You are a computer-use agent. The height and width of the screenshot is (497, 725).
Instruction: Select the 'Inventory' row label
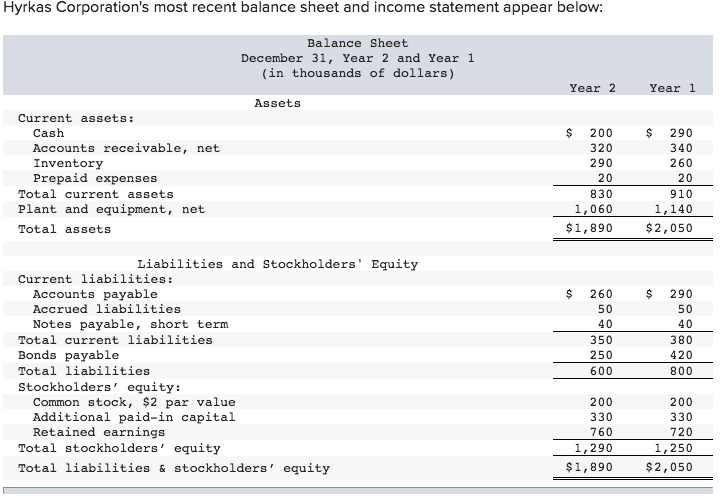coord(68,163)
